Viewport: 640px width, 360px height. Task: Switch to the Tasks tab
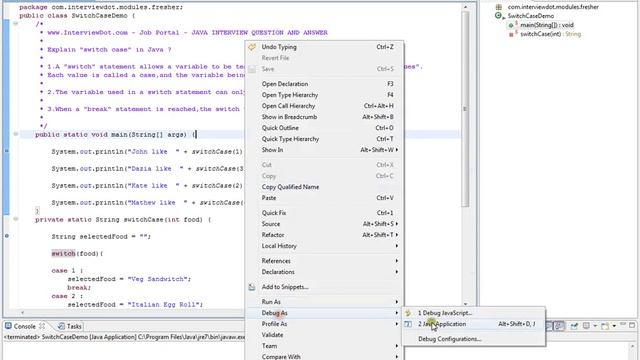point(70,326)
